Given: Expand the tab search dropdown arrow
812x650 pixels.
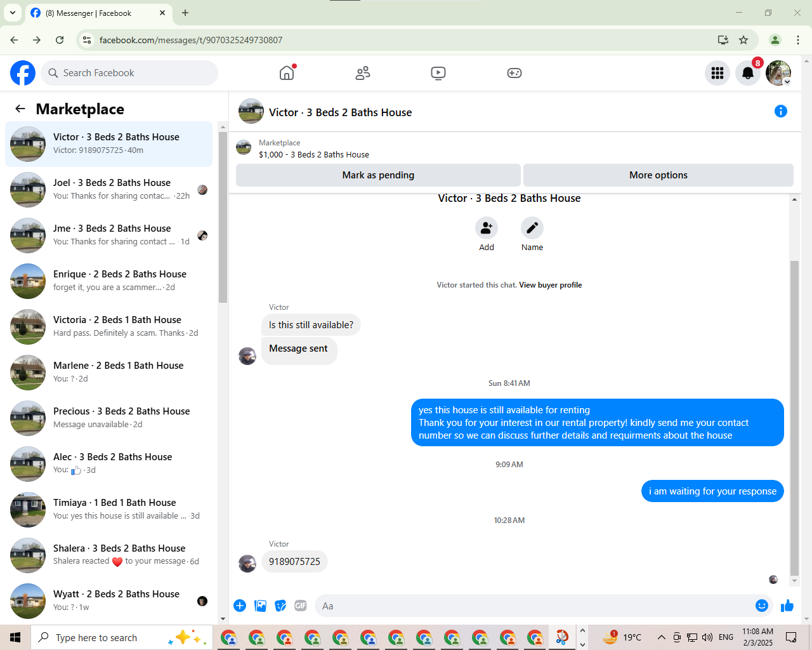Looking at the screenshot, I should pyautogui.click(x=13, y=13).
